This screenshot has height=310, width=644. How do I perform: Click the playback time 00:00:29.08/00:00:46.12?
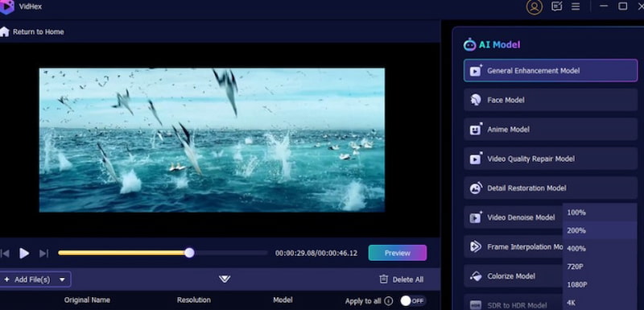[x=316, y=254]
